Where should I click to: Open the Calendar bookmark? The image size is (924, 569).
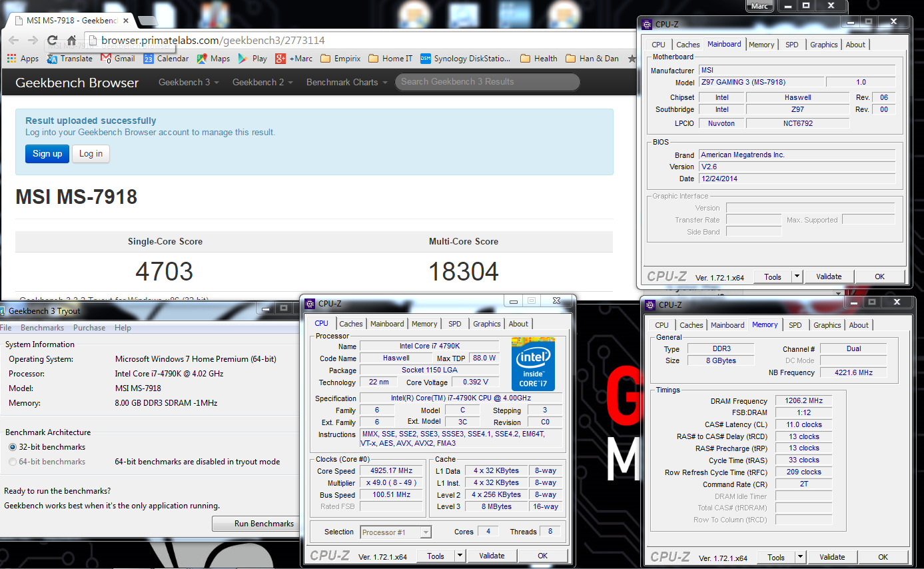point(167,59)
